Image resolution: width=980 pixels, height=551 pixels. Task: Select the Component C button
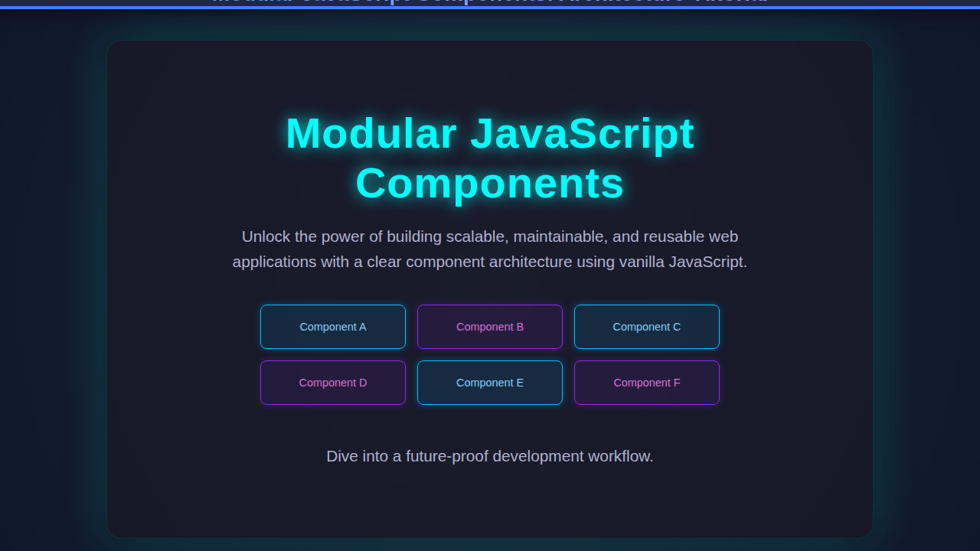click(x=646, y=327)
